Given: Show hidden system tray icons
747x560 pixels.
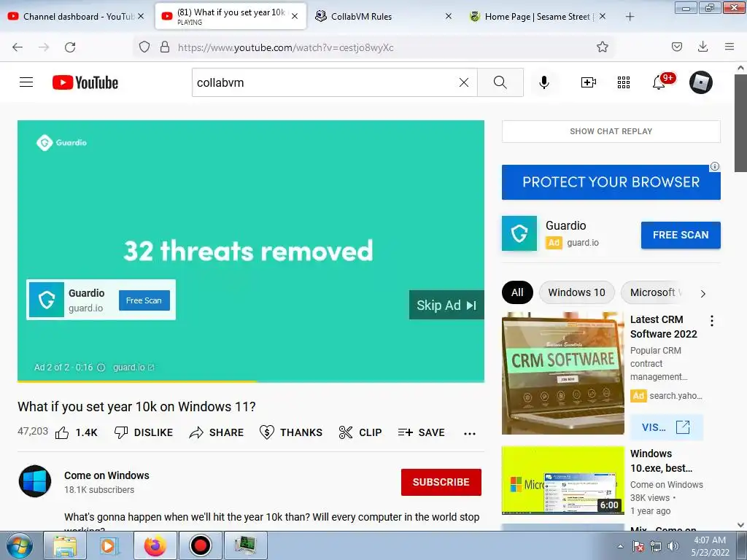Looking at the screenshot, I should click(x=620, y=546).
